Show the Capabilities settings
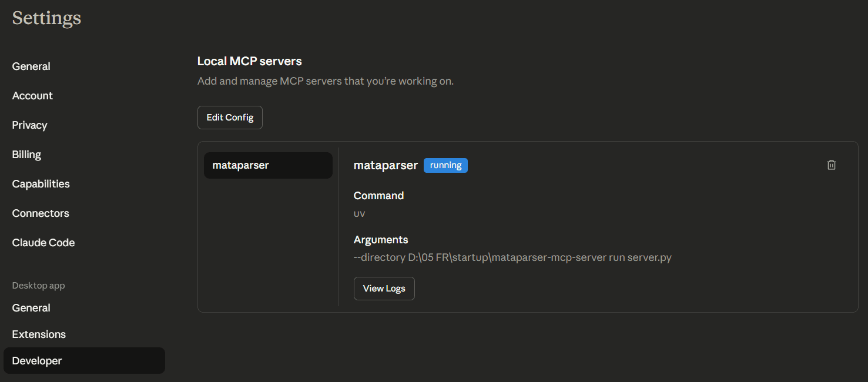868x382 pixels. (41, 184)
